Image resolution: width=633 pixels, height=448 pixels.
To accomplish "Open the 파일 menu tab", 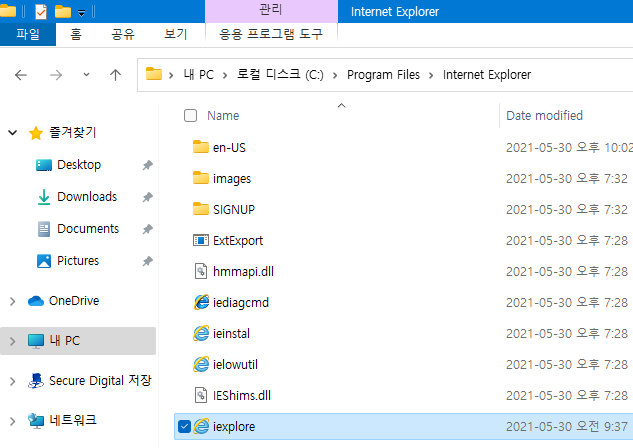I will tap(28, 34).
